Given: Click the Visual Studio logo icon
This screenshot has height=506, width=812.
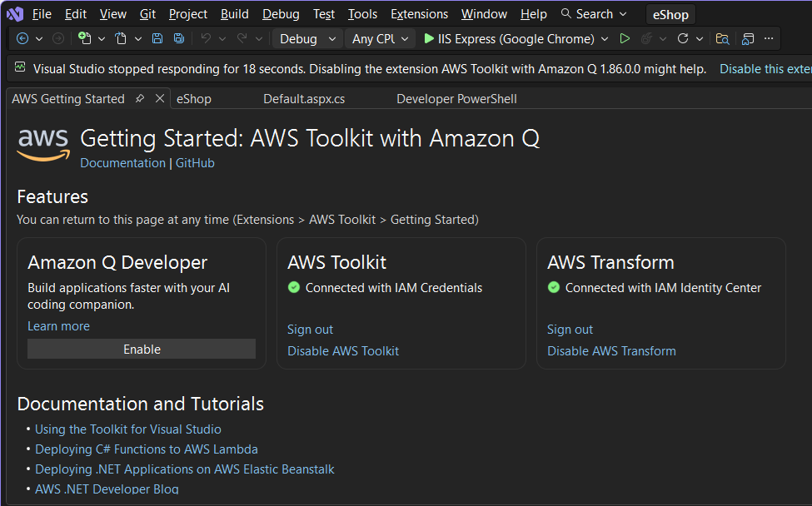Looking at the screenshot, I should [13, 13].
